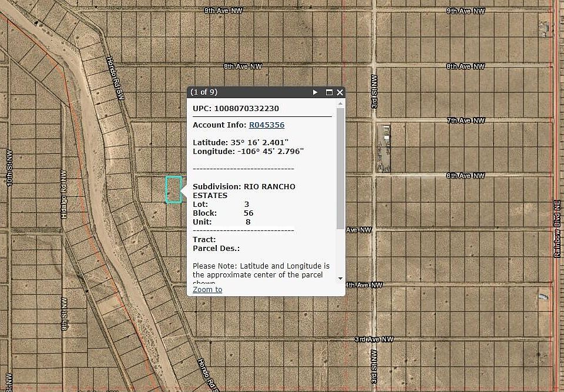The image size is (564, 392).
Task: Click the Hidalgo Rd NW road label
Action: pyautogui.click(x=63, y=195)
